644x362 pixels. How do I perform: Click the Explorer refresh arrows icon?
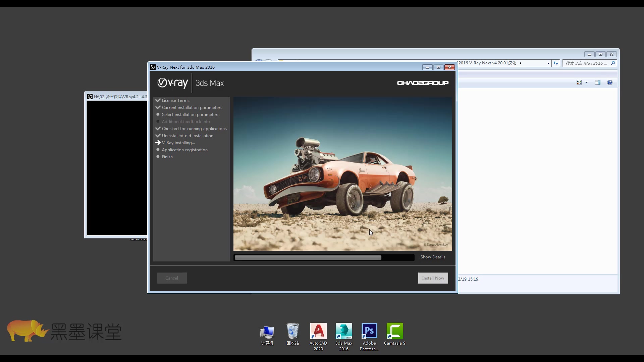tap(556, 63)
